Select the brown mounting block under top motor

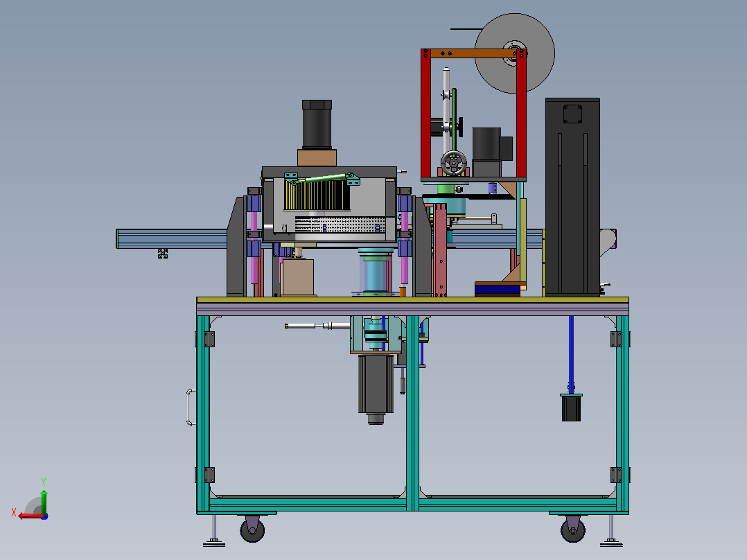pyautogui.click(x=317, y=158)
